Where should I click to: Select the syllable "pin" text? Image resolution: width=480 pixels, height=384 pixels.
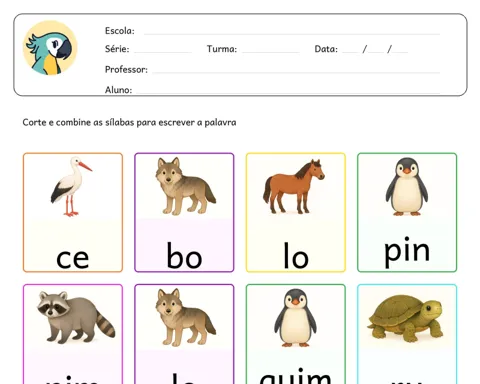click(x=407, y=251)
